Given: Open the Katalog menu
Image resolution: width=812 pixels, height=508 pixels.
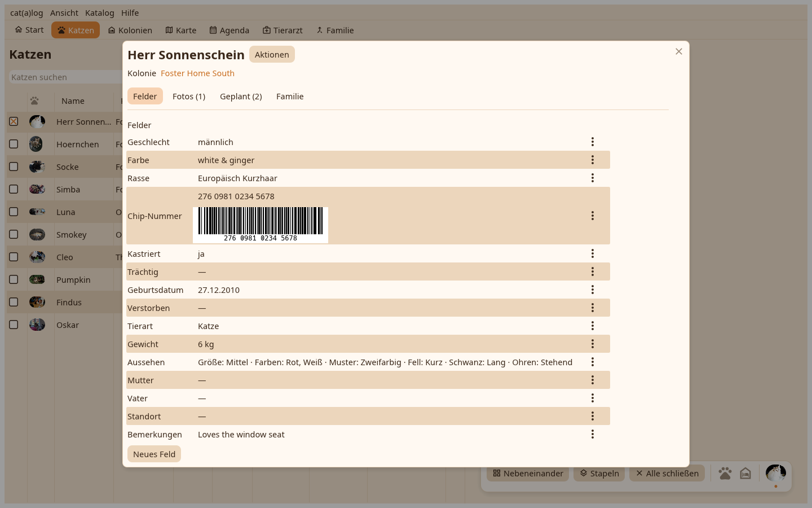Looking at the screenshot, I should 100,13.
